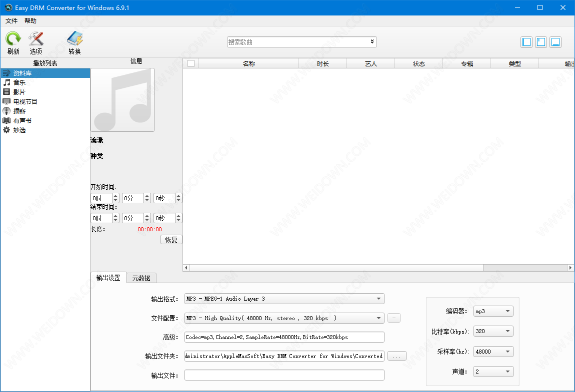Open the 采样率 sample rate dropdown

click(x=493, y=352)
